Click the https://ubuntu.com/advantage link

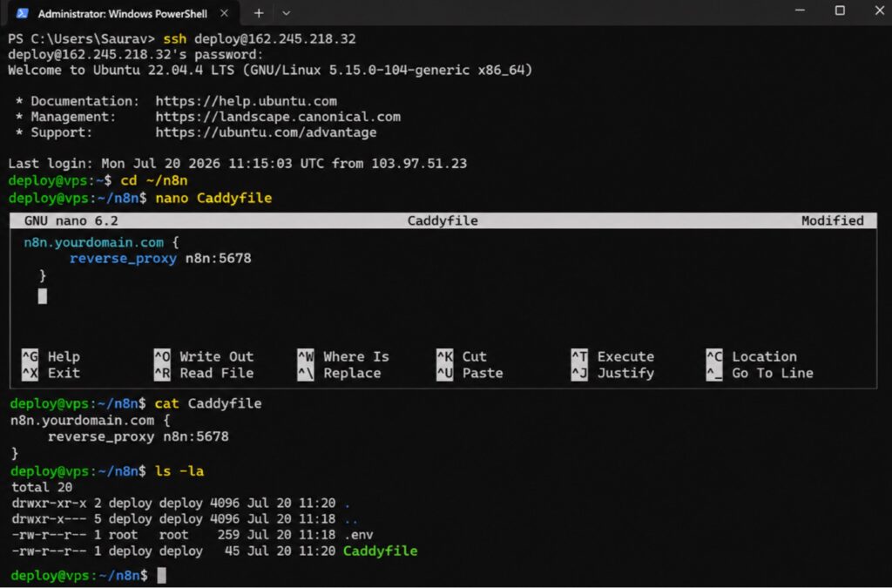coord(266,132)
